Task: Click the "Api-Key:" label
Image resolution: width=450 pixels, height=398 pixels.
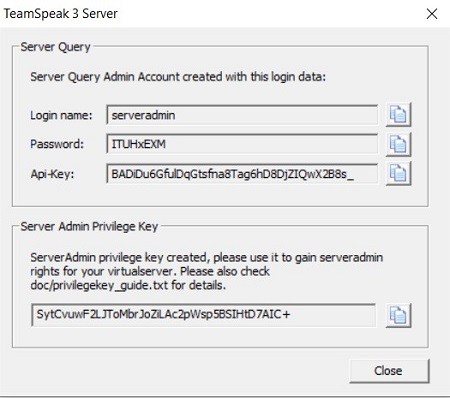Action: coord(52,174)
